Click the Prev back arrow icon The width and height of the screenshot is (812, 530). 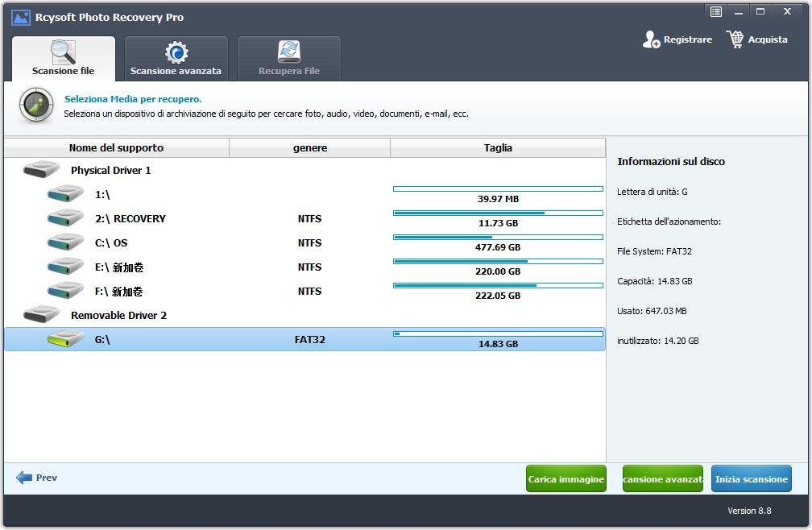click(24, 478)
